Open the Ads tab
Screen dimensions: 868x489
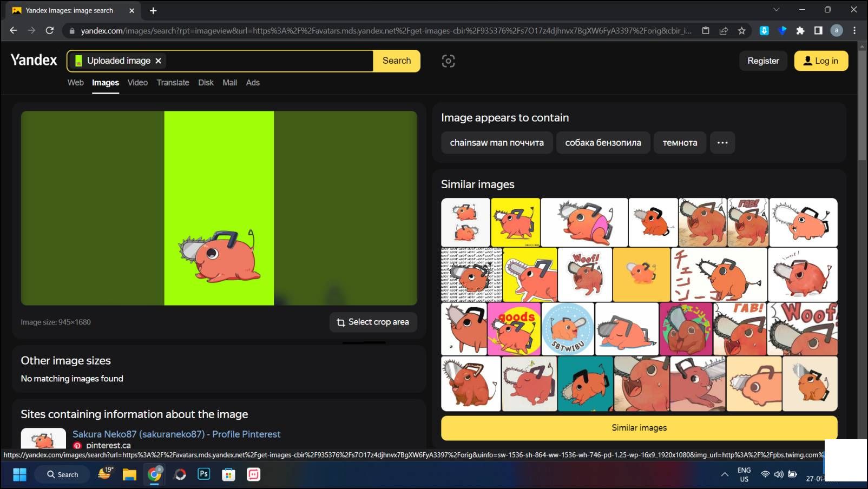click(x=253, y=82)
